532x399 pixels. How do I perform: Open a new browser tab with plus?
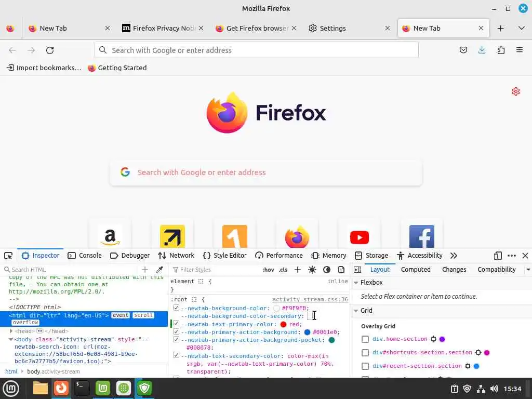tap(500, 29)
